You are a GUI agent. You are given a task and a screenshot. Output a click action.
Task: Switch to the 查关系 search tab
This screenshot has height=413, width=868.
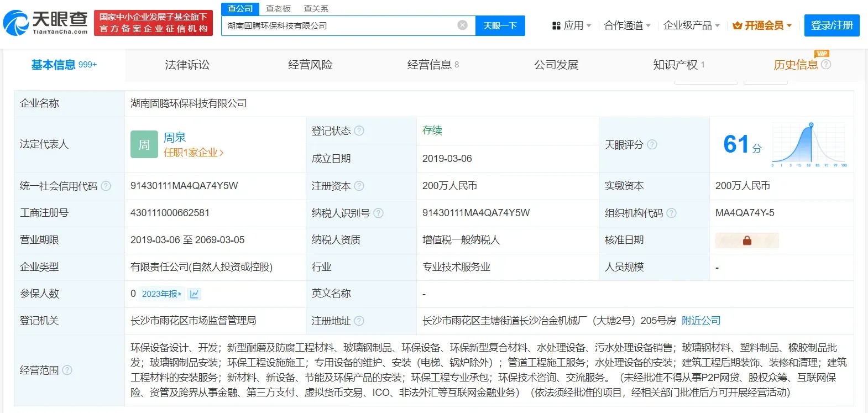316,9
